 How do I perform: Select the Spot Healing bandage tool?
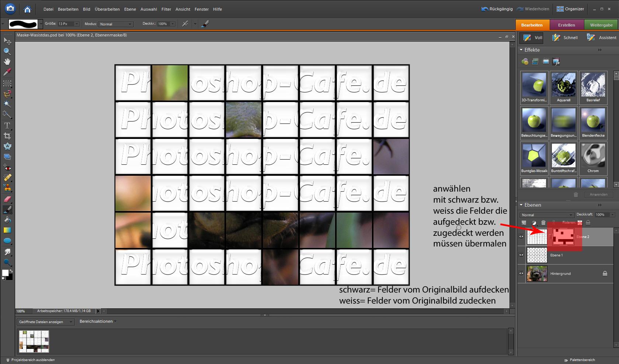(7, 178)
